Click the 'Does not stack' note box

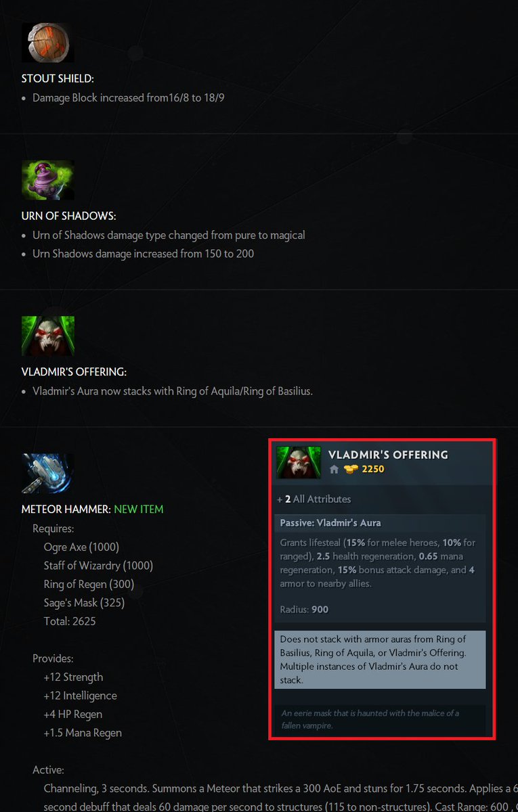tap(380, 660)
